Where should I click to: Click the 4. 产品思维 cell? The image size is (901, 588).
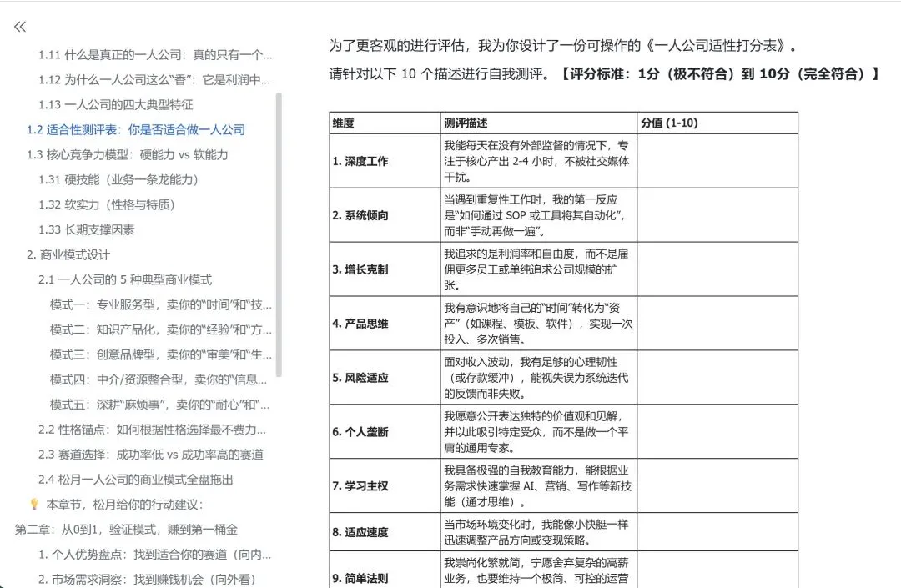pyautogui.click(x=385, y=324)
